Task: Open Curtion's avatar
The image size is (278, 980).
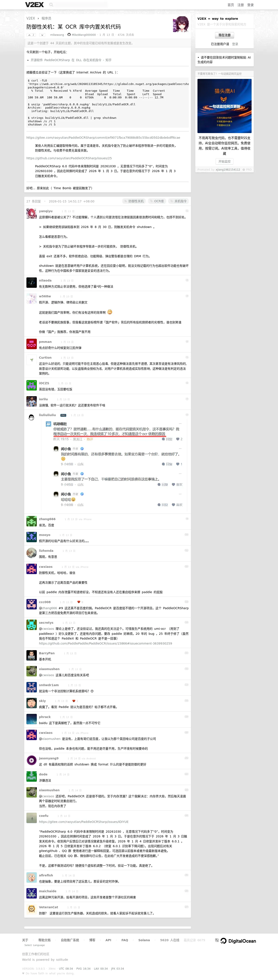Action: click(x=31, y=360)
